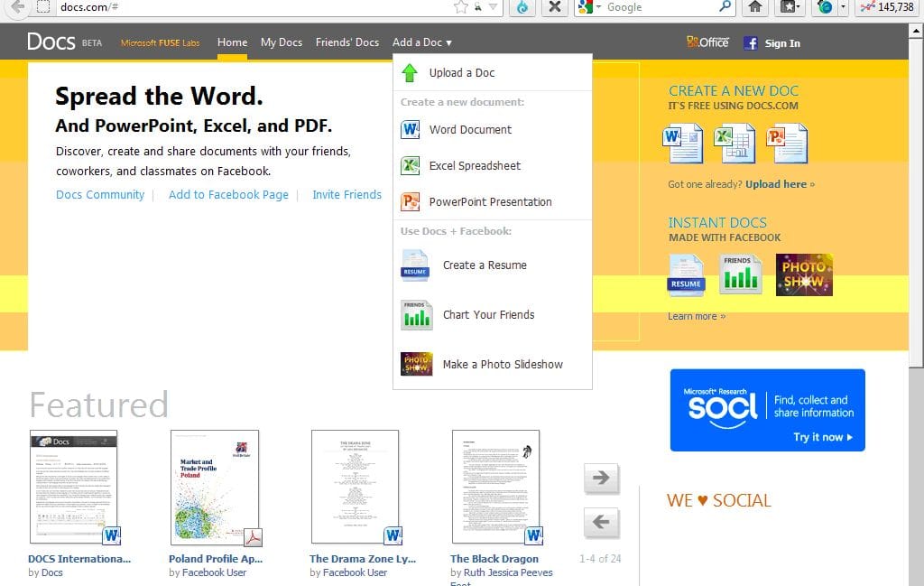Viewport: 924px width, 586px height.
Task: Select Excel Spreadsheet in the menu
Action: click(493, 165)
